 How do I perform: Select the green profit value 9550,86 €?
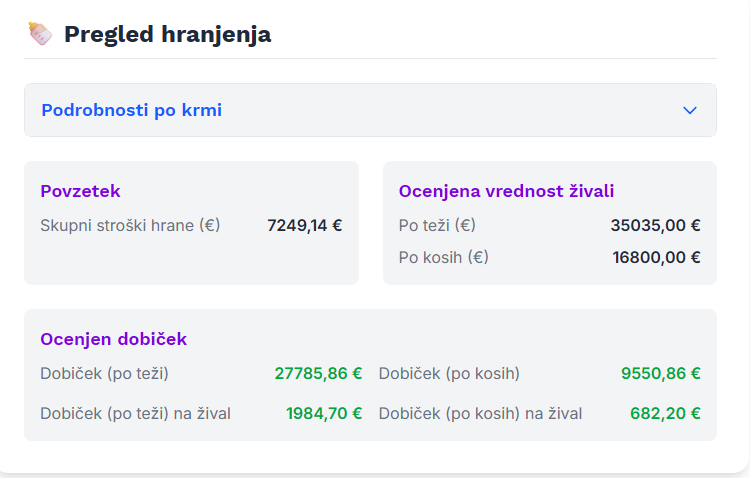[661, 374]
